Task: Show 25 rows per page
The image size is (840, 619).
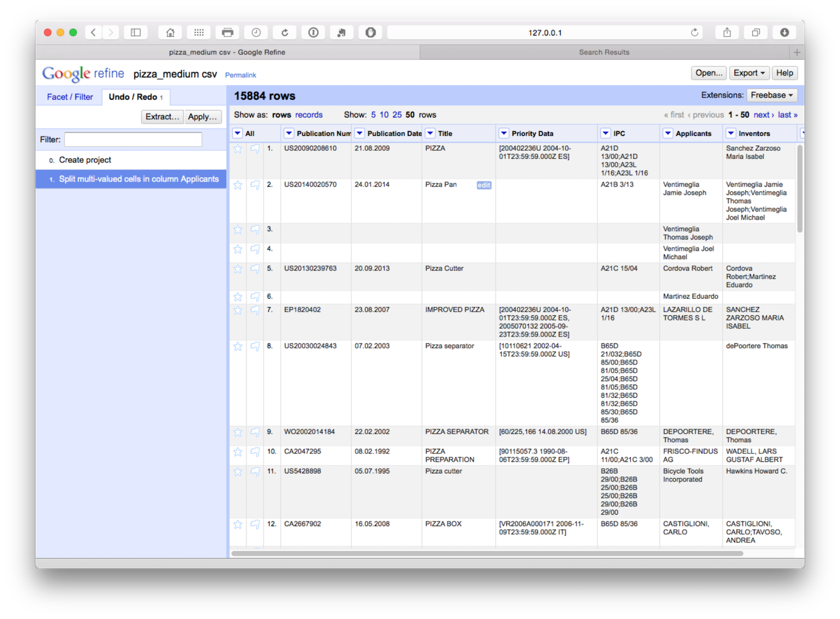Action: 397,115
